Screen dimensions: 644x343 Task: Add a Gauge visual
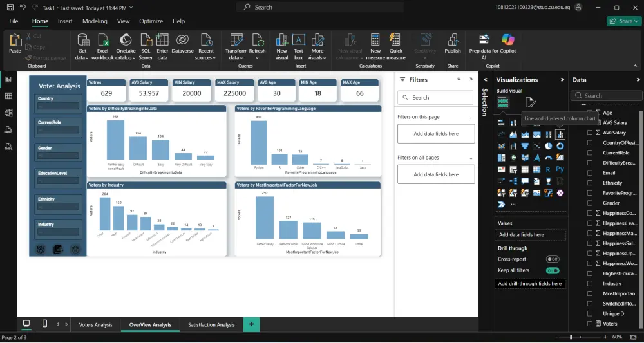point(548,158)
